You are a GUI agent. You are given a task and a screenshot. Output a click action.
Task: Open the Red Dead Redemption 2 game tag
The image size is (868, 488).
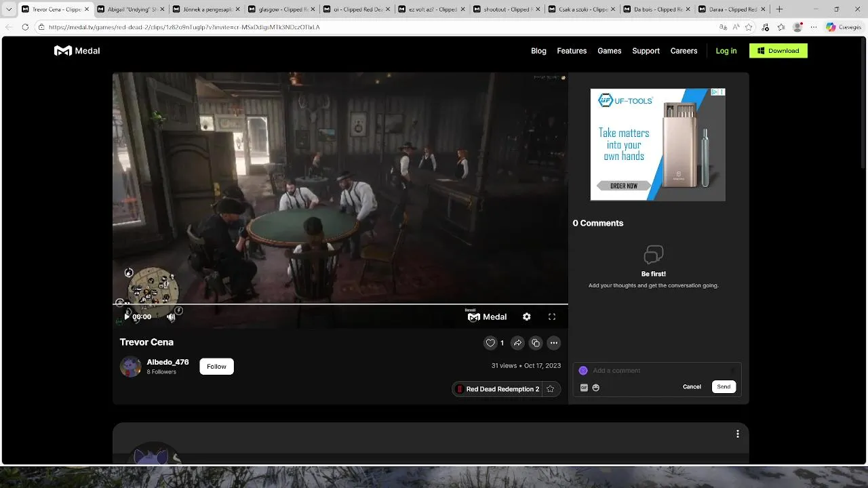pyautogui.click(x=498, y=389)
